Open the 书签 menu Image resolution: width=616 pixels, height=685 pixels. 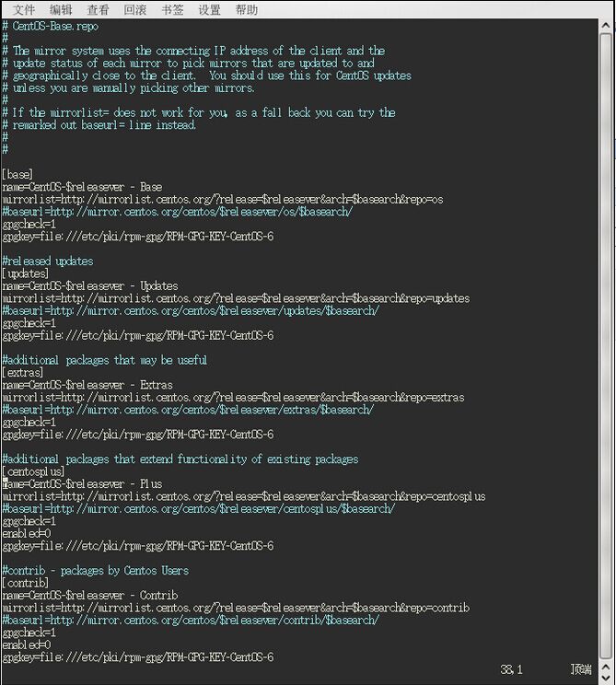[172, 9]
